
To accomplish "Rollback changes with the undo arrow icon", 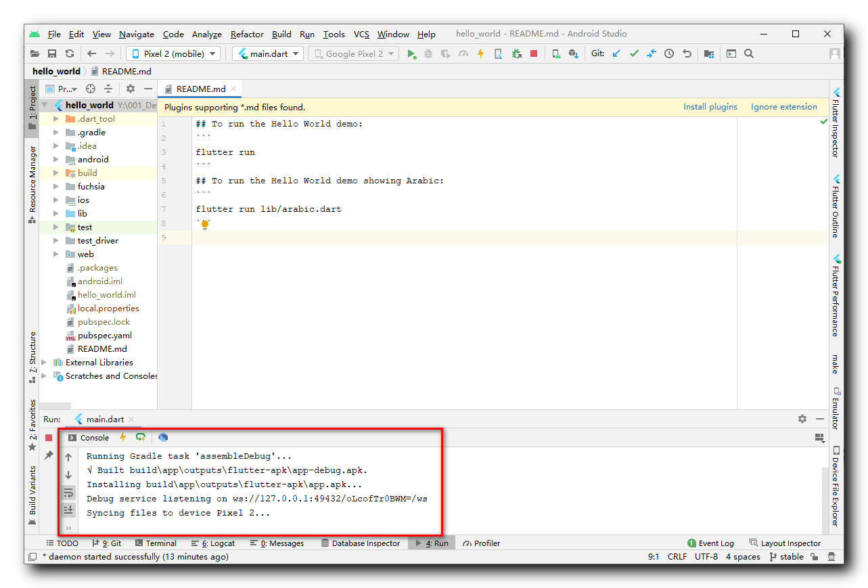I will (x=687, y=53).
